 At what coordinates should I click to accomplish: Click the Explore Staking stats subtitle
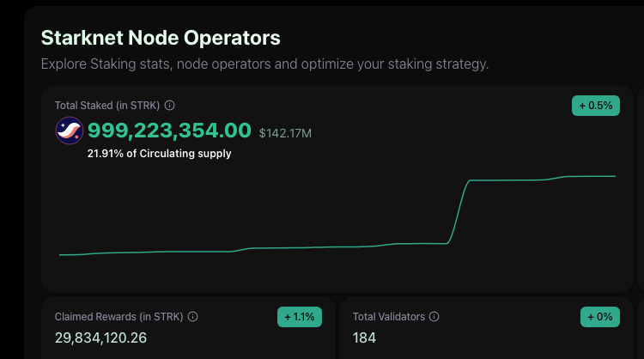[x=264, y=64]
